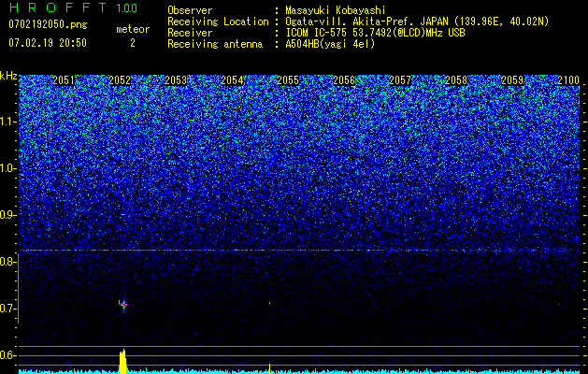This screenshot has width=588, height=374.
Task: Click the red meteor echo spot at 2052
Action: (123, 305)
